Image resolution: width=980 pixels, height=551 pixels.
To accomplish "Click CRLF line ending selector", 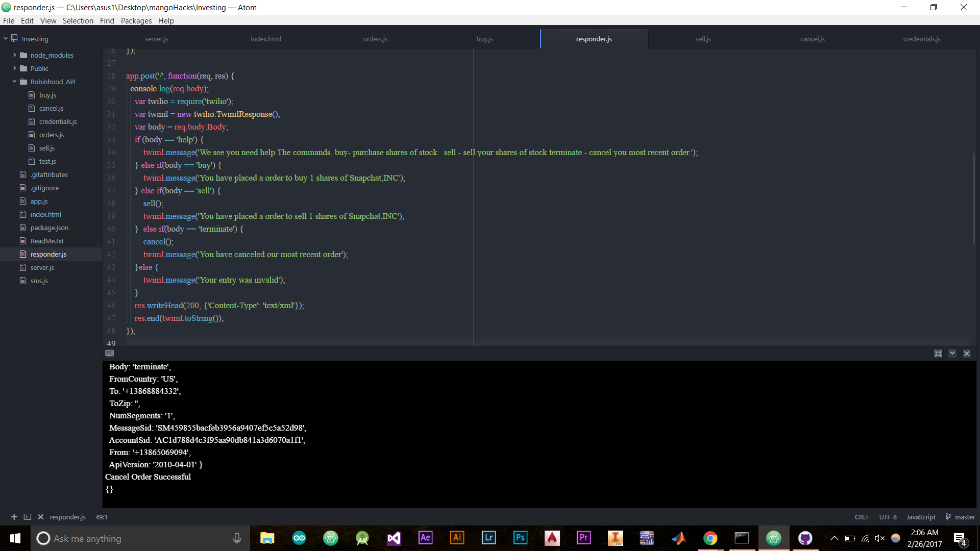I will click(x=862, y=517).
